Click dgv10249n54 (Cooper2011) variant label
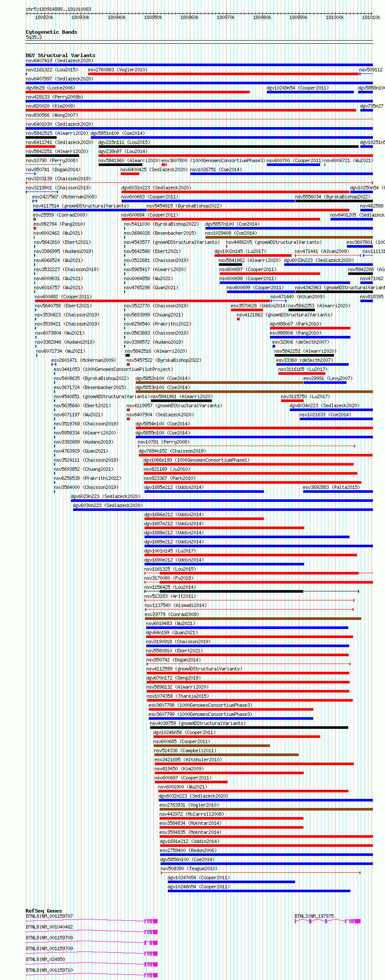The width and height of the screenshot is (385, 980). click(298, 88)
